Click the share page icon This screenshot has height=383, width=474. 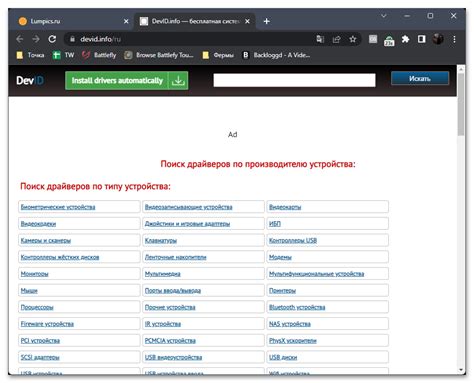pos(336,39)
